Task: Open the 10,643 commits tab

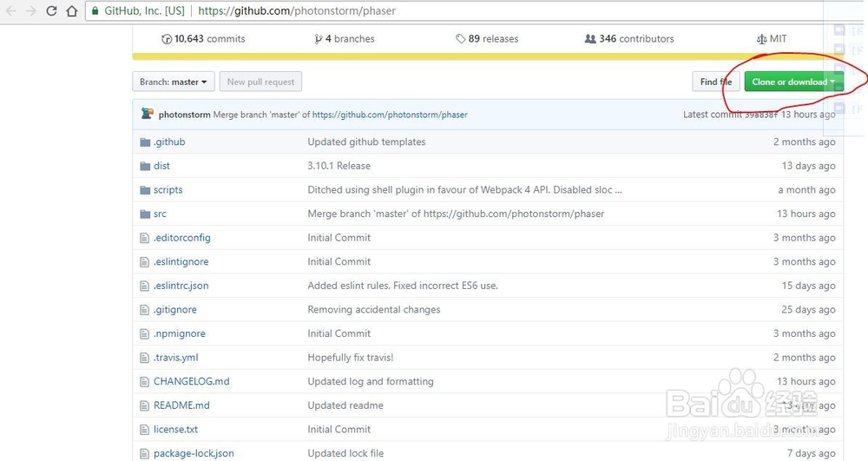Action: pos(203,39)
